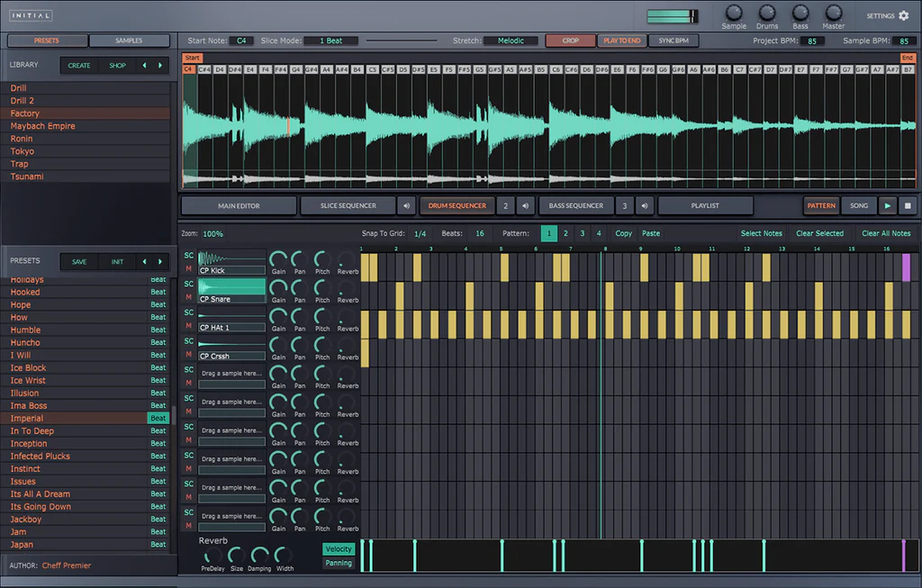Open the Start Note C4 selector
The image size is (922, 588).
pyautogui.click(x=241, y=41)
